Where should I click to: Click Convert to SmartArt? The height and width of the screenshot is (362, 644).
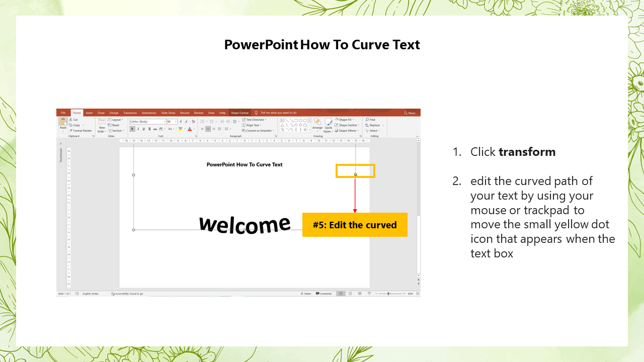(258, 131)
